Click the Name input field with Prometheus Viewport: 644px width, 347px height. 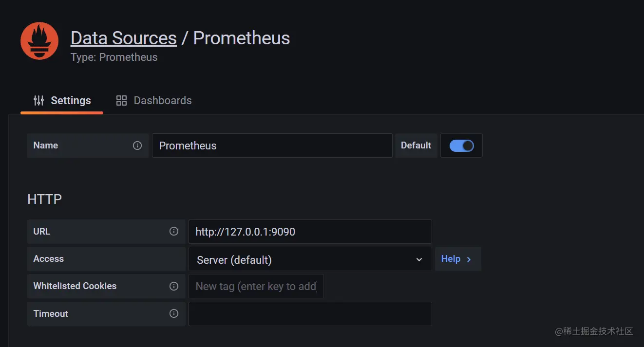[x=272, y=146]
